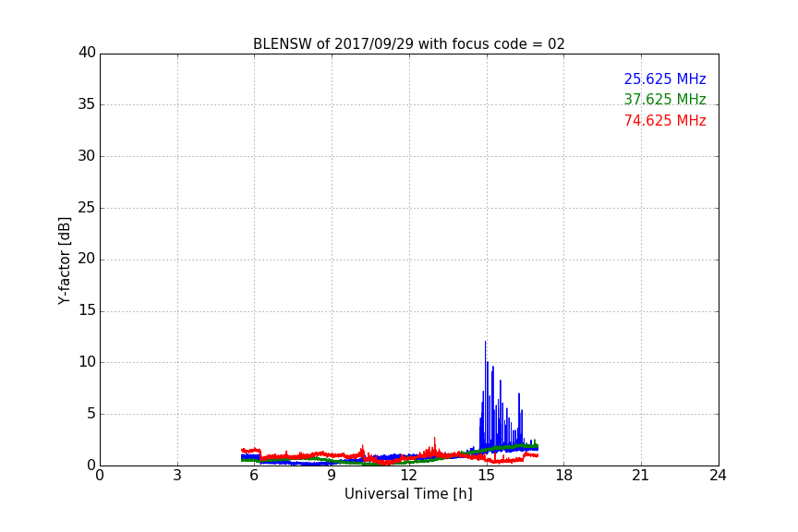
Task: Click the y-axis tick label 25
Action: 87,207
